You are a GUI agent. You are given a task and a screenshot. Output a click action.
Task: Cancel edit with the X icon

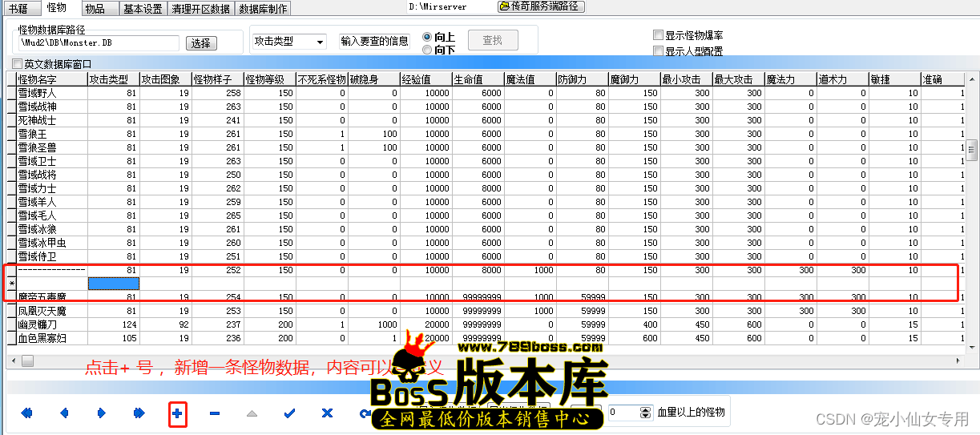[x=327, y=413]
